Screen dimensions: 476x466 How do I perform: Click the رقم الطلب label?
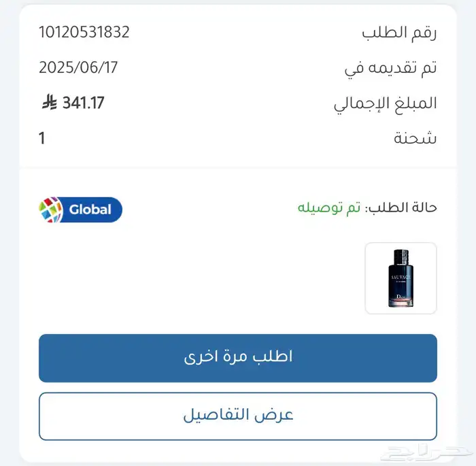click(x=398, y=32)
